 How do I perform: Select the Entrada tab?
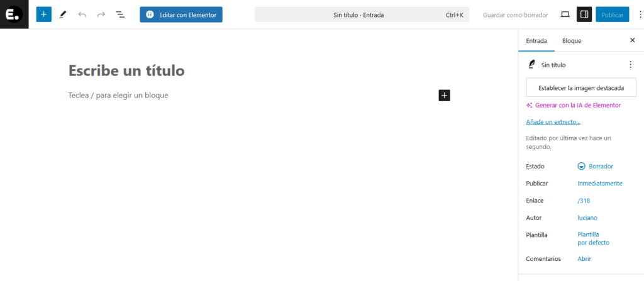coord(536,41)
